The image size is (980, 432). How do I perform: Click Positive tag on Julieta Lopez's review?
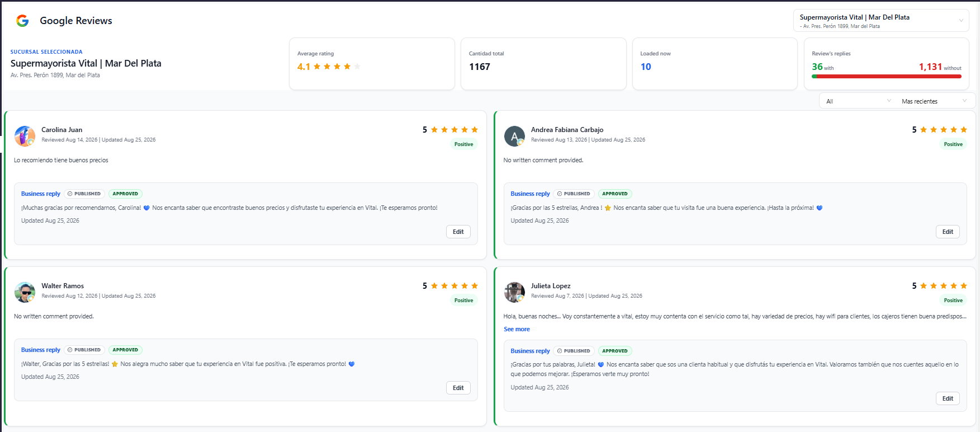[x=953, y=300]
